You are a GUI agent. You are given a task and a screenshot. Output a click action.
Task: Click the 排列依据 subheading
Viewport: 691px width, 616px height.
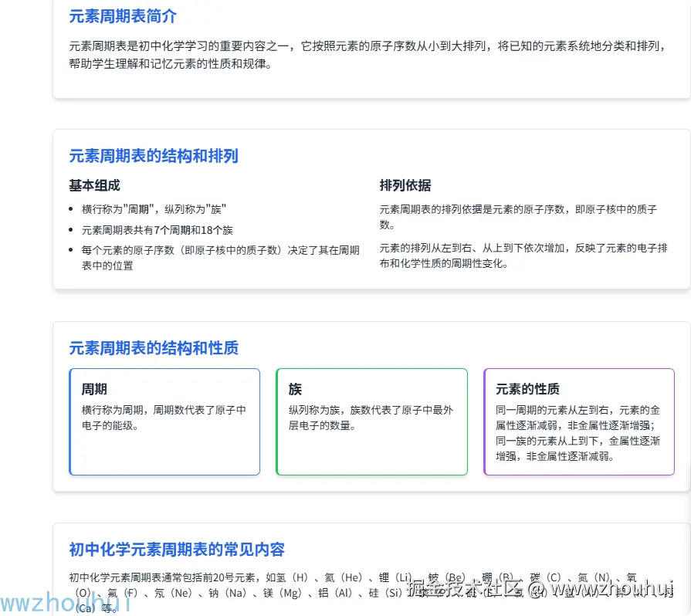(405, 185)
